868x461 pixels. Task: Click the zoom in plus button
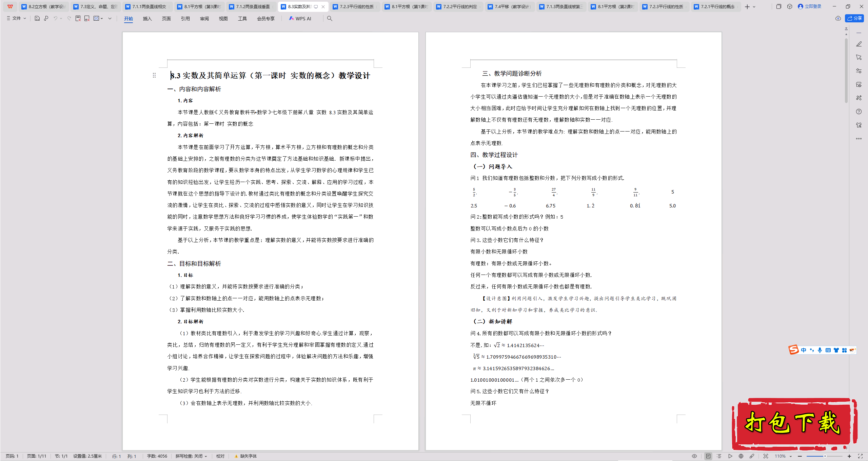pos(849,456)
